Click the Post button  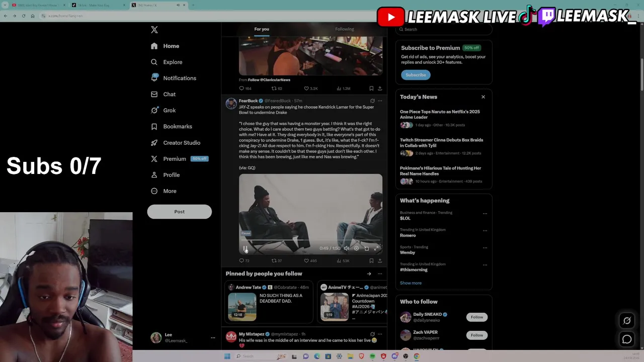tap(179, 212)
